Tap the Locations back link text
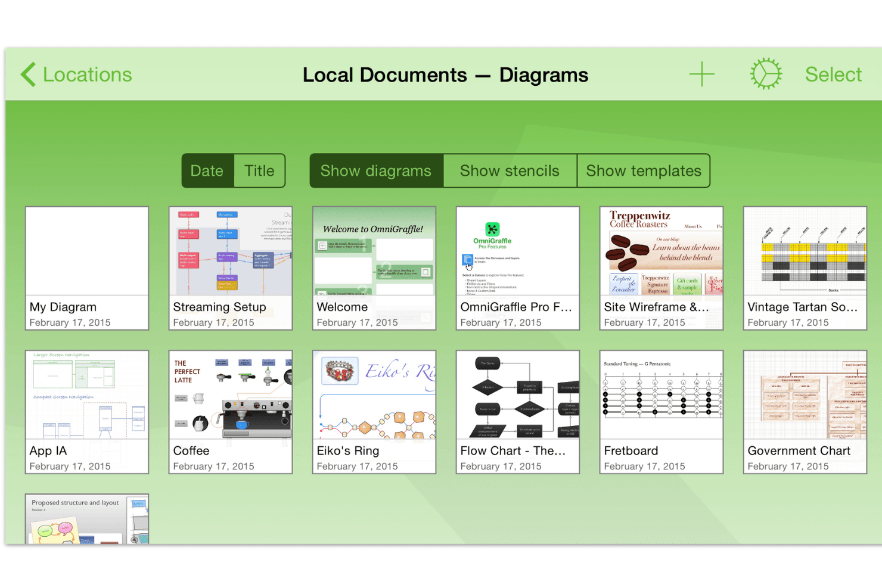Image resolution: width=882 pixels, height=588 pixels. pos(88,74)
